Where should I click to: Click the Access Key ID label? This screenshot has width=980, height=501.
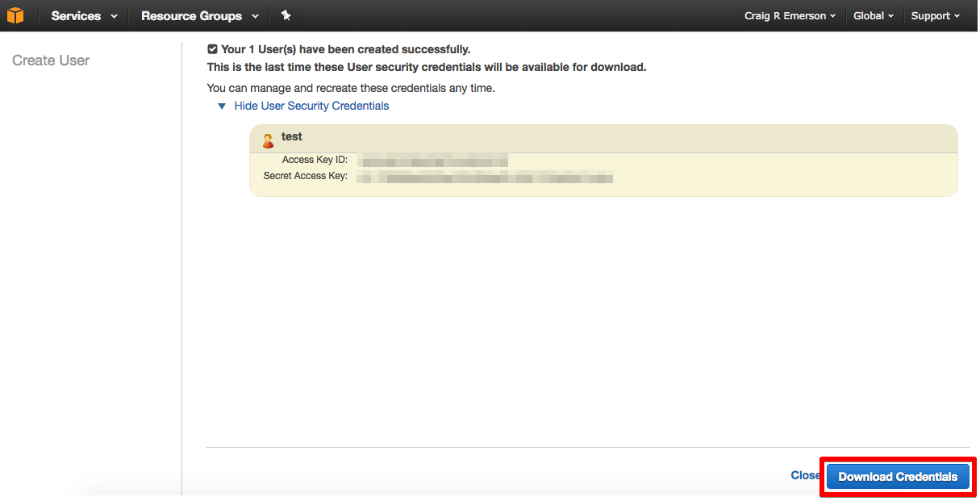pos(315,160)
